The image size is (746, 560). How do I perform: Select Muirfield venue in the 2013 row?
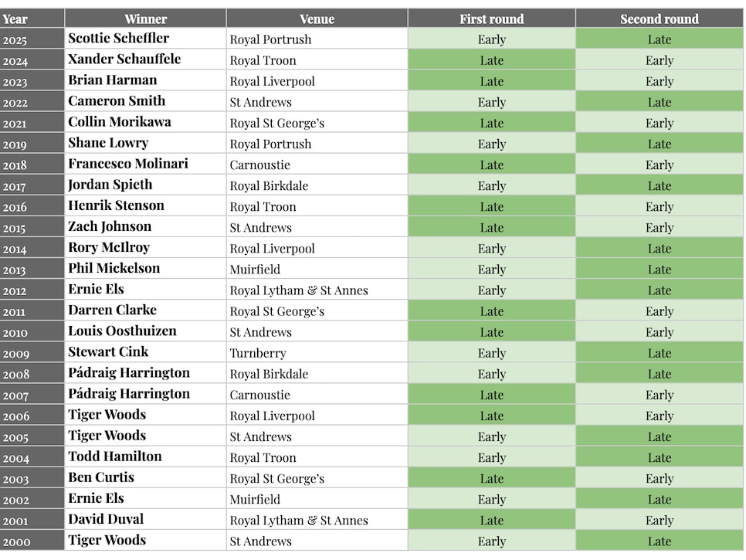pyautogui.click(x=317, y=269)
